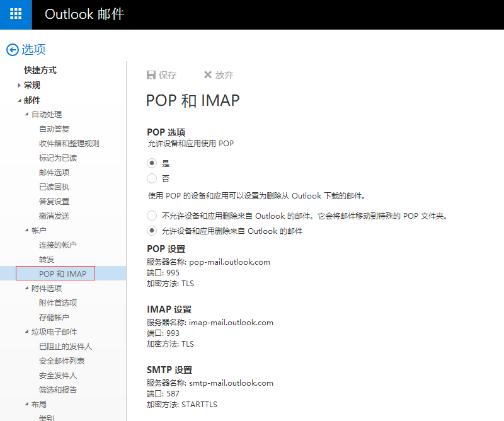Click the 保存 button label

(168, 75)
